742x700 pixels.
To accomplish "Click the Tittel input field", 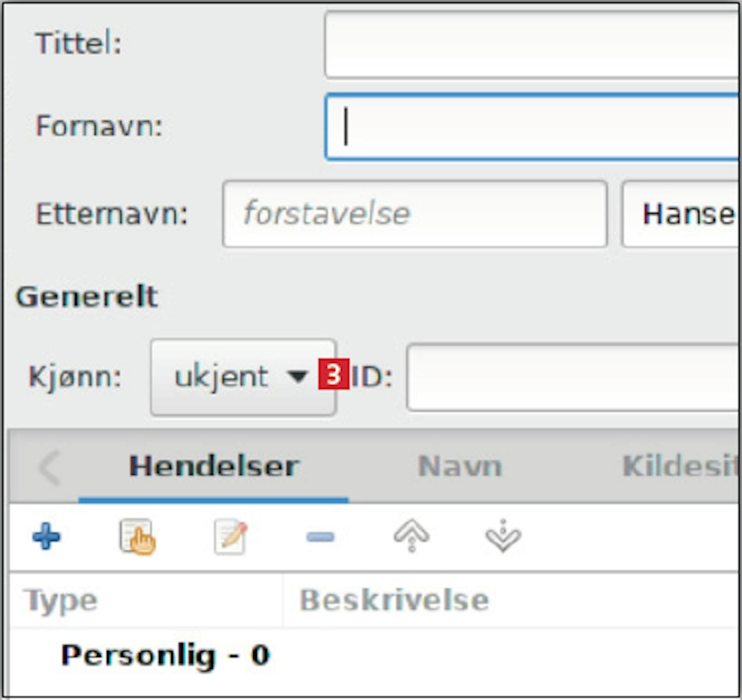I will (x=532, y=45).
